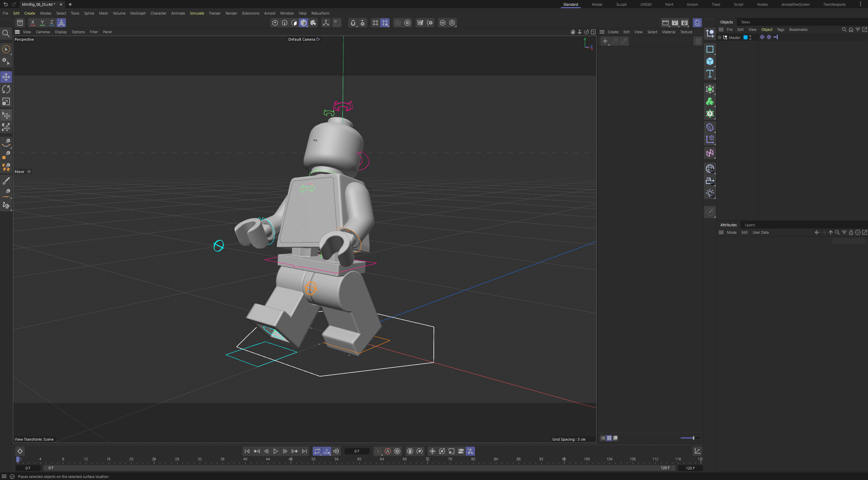Toggle soft selection icon
The height and width of the screenshot is (480, 868).
pyautogui.click(x=398, y=23)
